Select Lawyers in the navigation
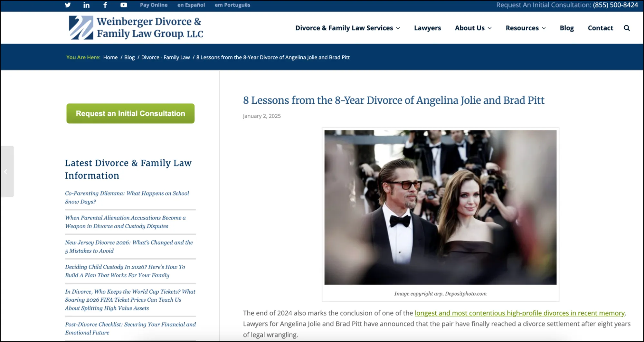This screenshot has height=342, width=644. [x=427, y=28]
